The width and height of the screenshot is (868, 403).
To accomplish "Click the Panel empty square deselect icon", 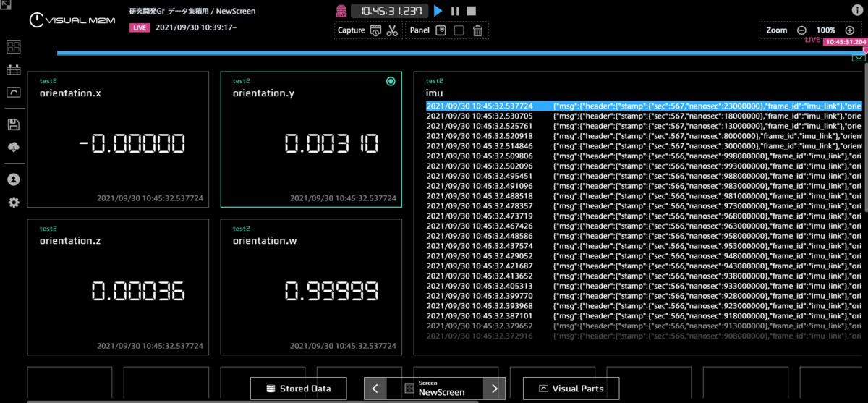I will pos(459,30).
